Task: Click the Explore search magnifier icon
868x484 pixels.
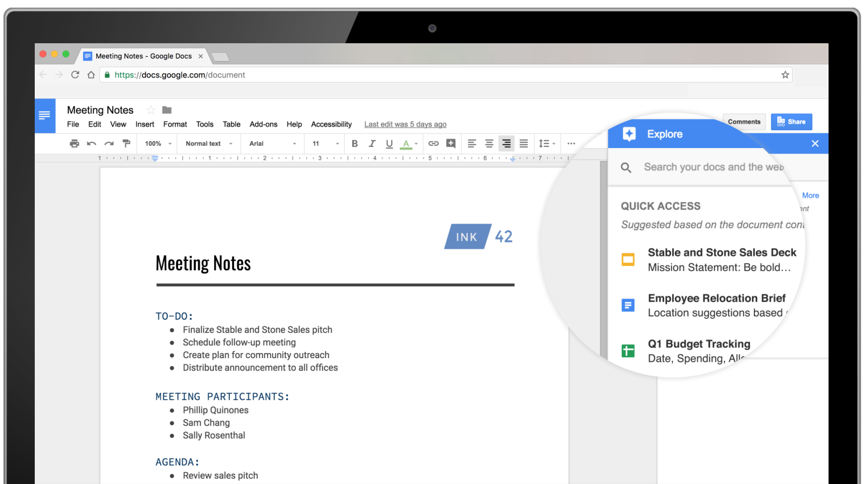Action: [626, 167]
